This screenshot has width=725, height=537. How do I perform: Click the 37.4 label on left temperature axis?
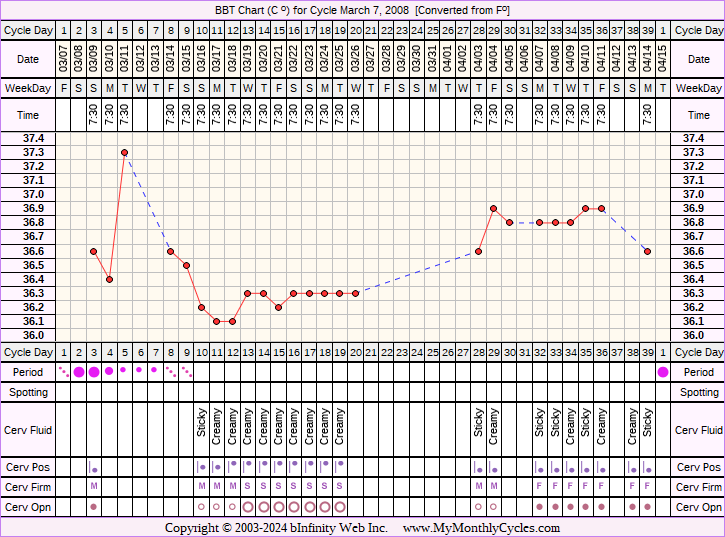28,138
